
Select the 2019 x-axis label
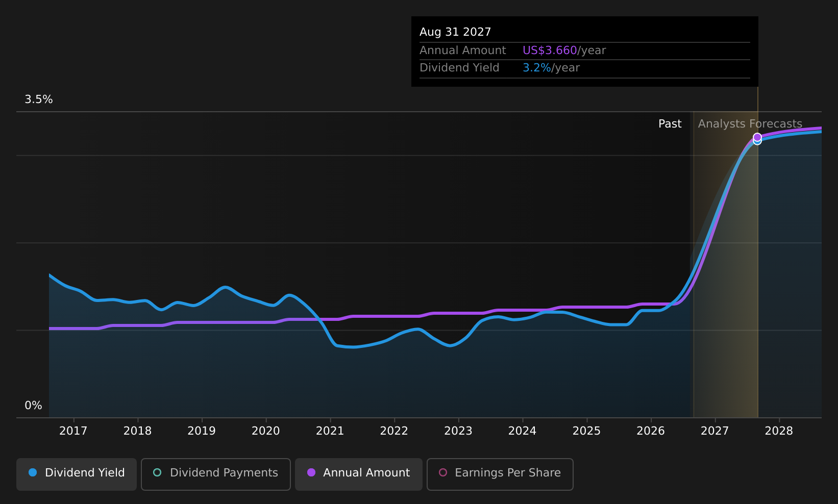pos(202,431)
